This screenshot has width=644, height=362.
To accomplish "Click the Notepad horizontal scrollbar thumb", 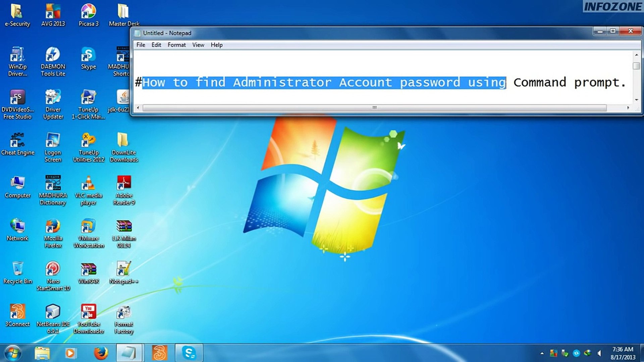I will [374, 108].
